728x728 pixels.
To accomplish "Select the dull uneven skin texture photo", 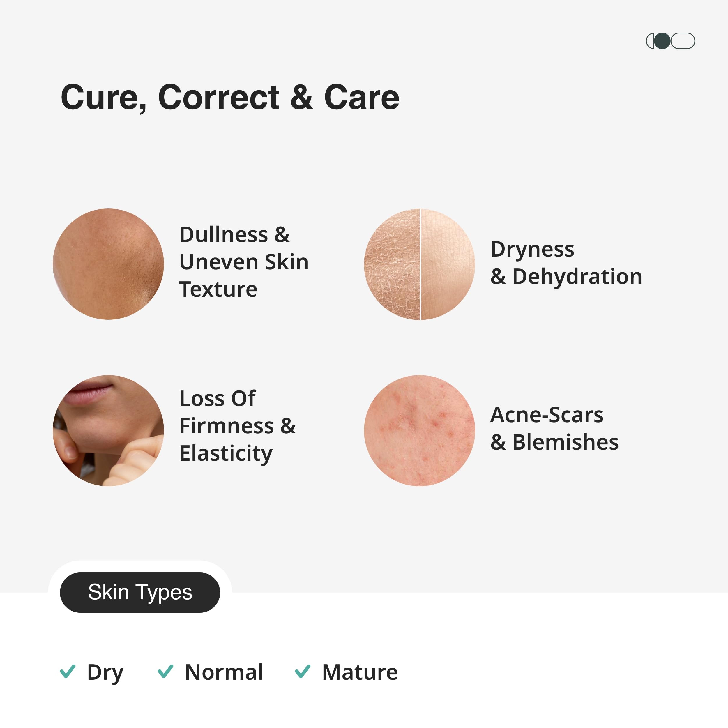I will point(108,264).
